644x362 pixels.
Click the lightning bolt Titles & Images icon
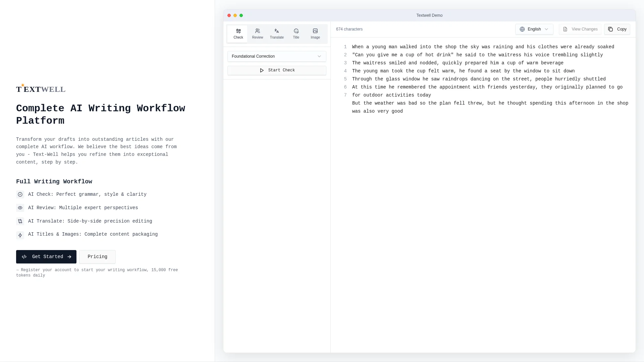(20, 235)
